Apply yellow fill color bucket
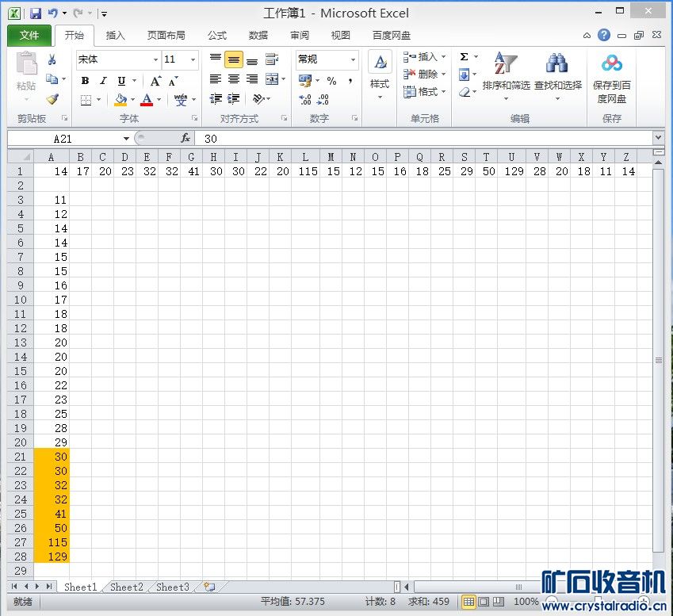The height and width of the screenshot is (616, 673). pos(120,100)
